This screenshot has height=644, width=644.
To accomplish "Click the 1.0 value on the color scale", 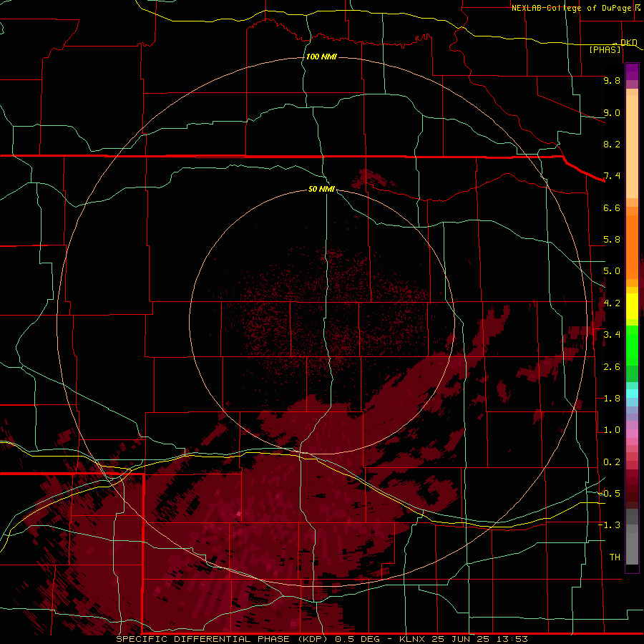I will tap(612, 430).
